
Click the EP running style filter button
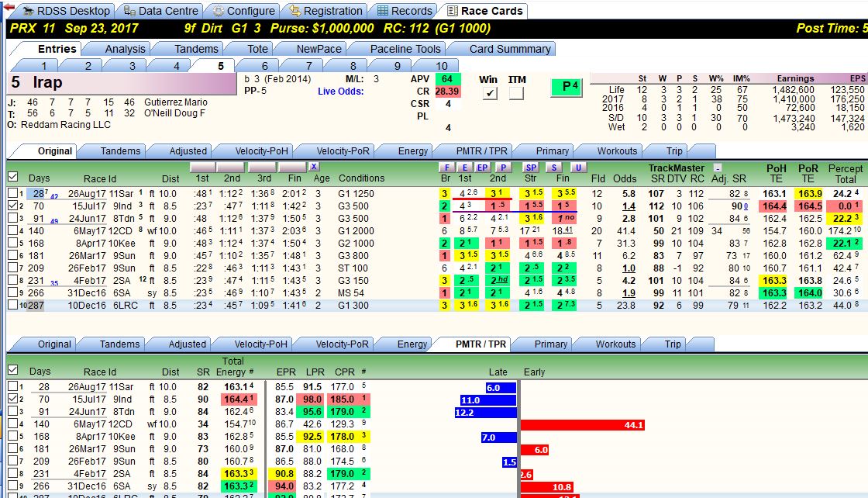pyautogui.click(x=483, y=168)
